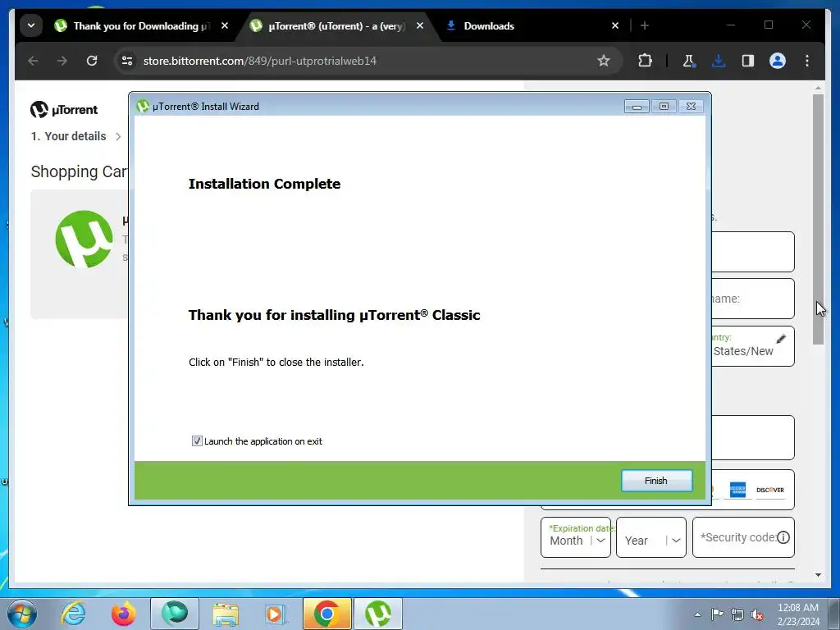Bookmark this page with star icon

[x=604, y=61]
